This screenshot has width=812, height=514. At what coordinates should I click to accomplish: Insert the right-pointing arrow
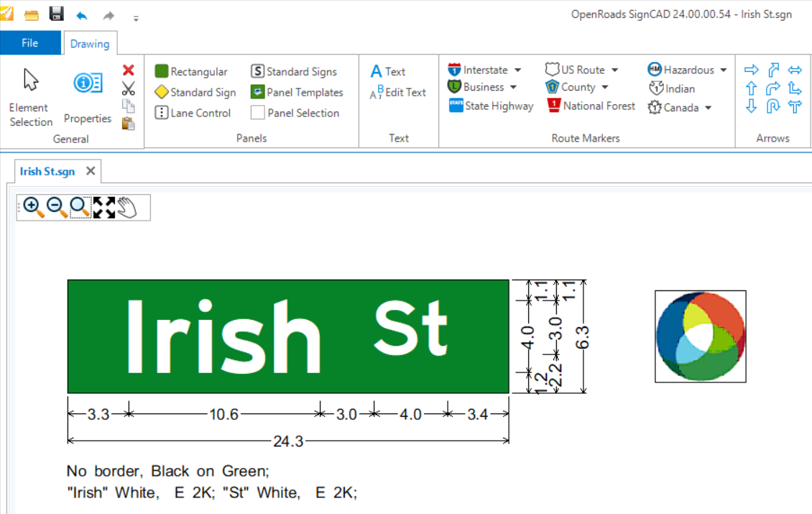point(752,70)
